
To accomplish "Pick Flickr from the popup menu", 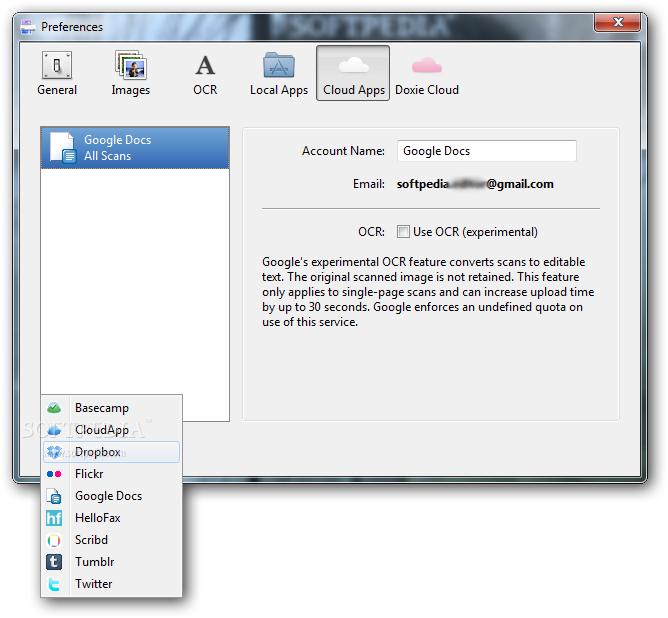I will 112,474.
